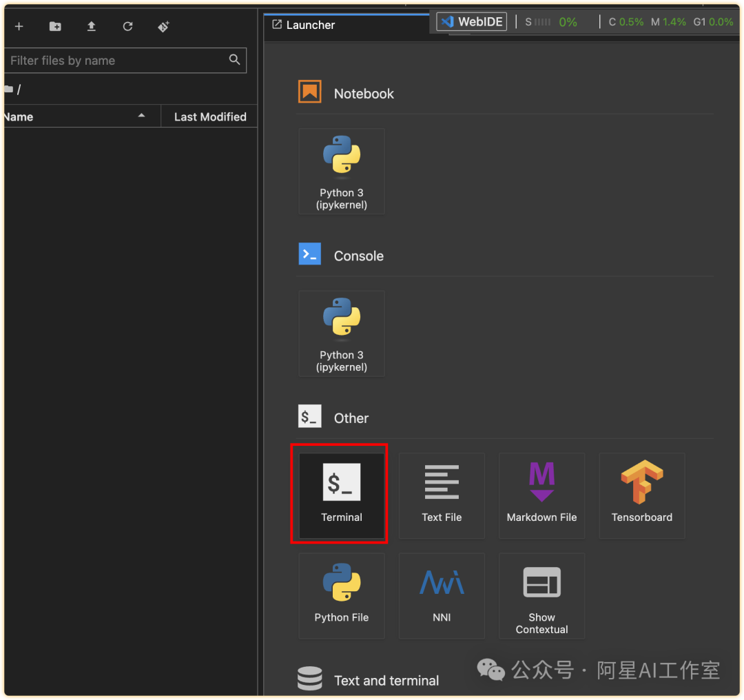Click the Console section heading

pyautogui.click(x=359, y=256)
